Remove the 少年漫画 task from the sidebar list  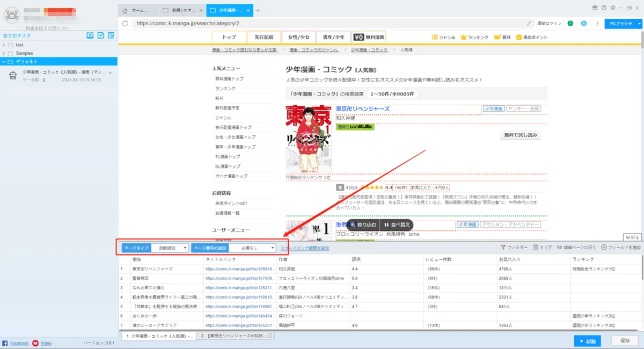click(x=110, y=72)
